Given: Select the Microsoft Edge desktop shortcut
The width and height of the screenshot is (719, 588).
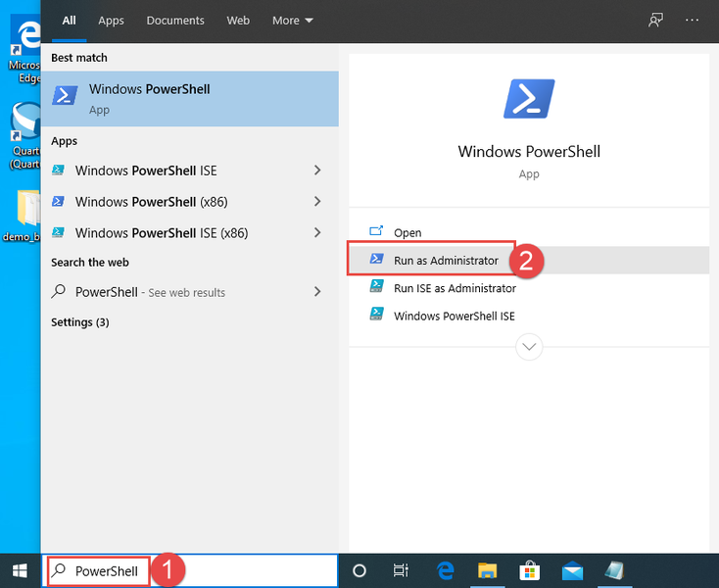Looking at the screenshot, I should click(x=24, y=49).
